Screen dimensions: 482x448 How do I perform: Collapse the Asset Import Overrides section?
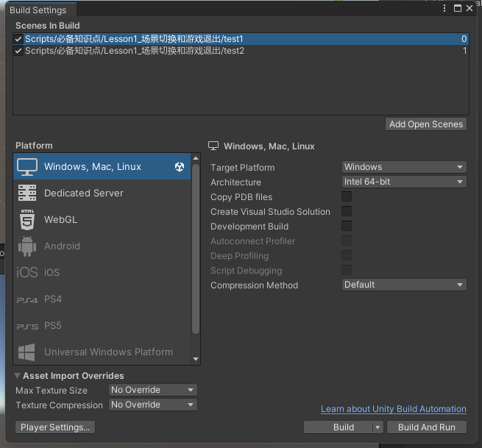click(18, 376)
